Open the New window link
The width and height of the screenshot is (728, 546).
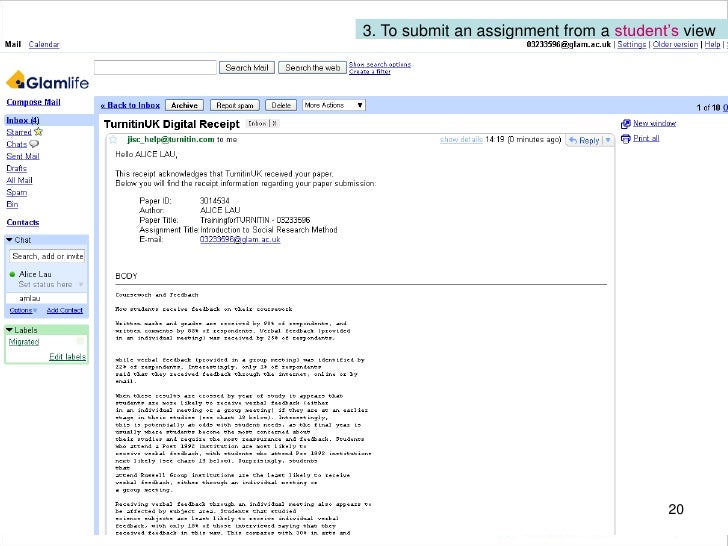(x=655, y=124)
